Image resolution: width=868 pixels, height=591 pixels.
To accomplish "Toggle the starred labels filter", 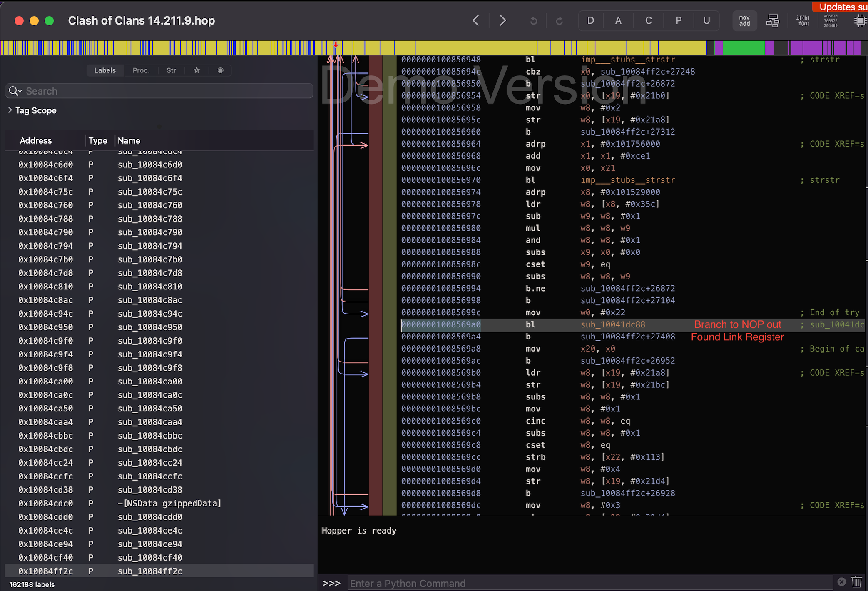I will (196, 70).
